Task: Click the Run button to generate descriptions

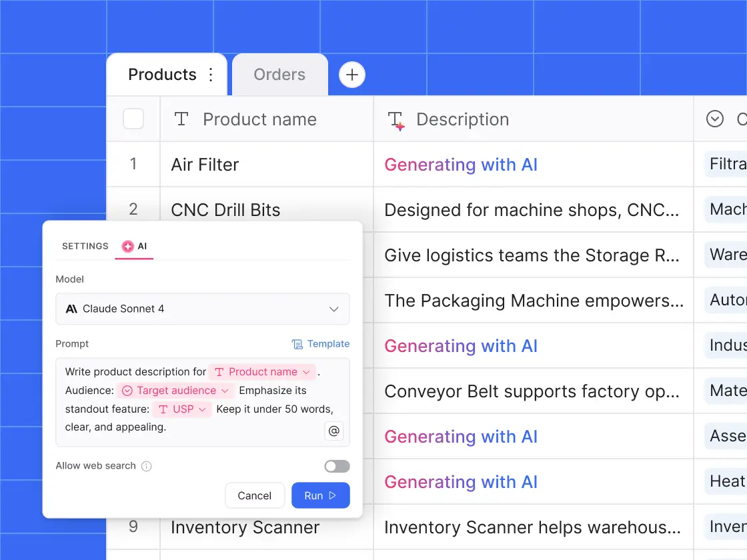Action: (320, 495)
